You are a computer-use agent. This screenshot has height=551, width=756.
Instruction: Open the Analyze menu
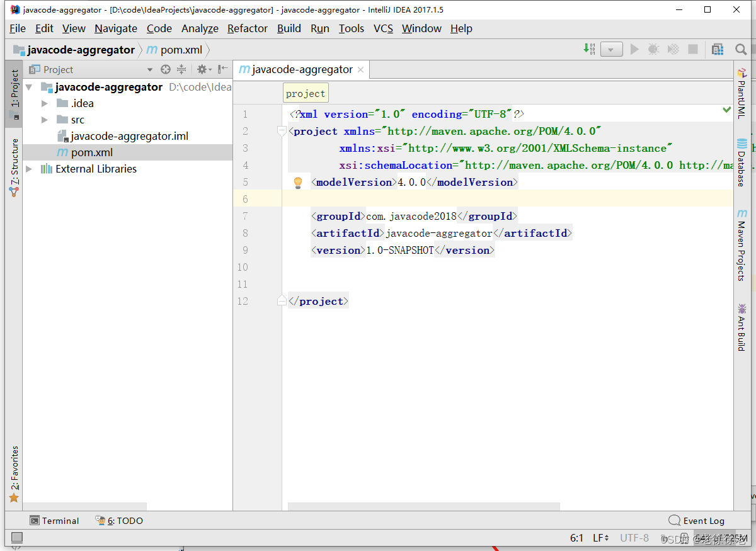pyautogui.click(x=200, y=28)
